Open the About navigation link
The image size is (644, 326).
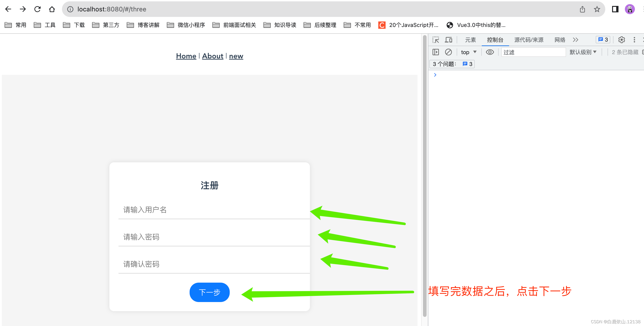coord(212,56)
